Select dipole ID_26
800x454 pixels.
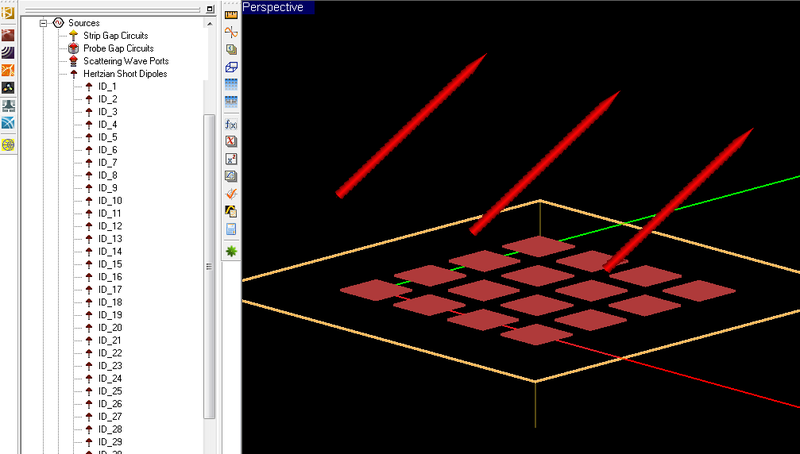coord(110,404)
